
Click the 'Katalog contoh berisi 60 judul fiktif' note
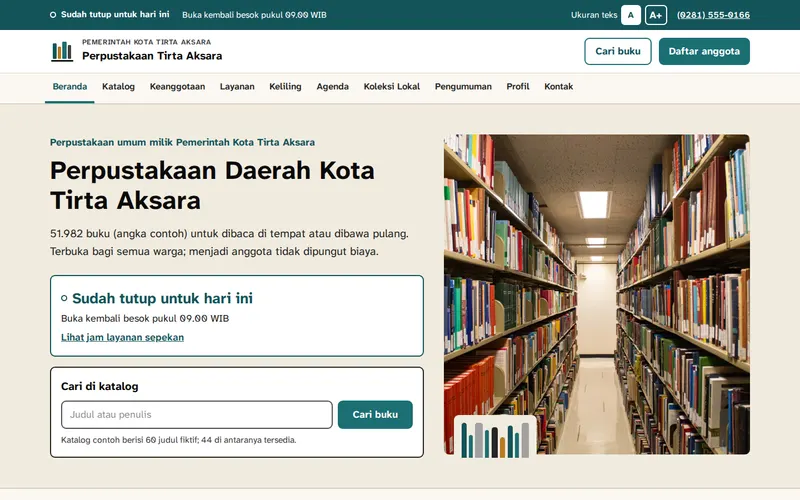(x=179, y=440)
